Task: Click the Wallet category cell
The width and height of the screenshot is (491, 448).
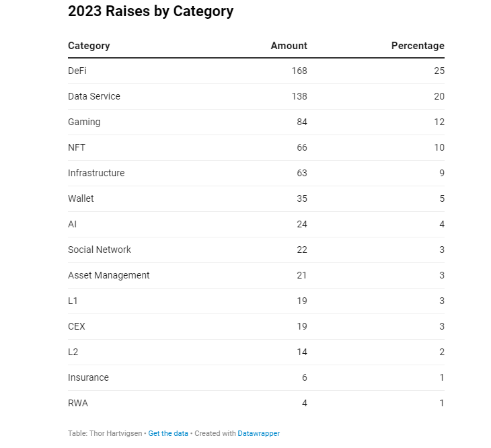Action: [x=81, y=198]
